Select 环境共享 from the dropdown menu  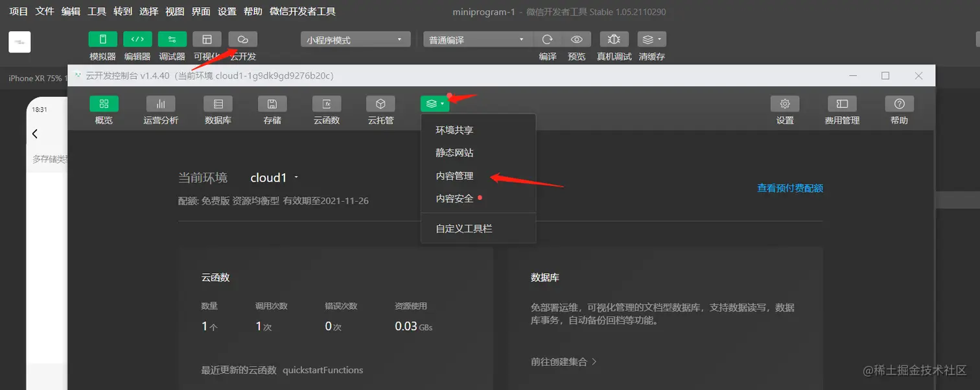[x=478, y=130]
